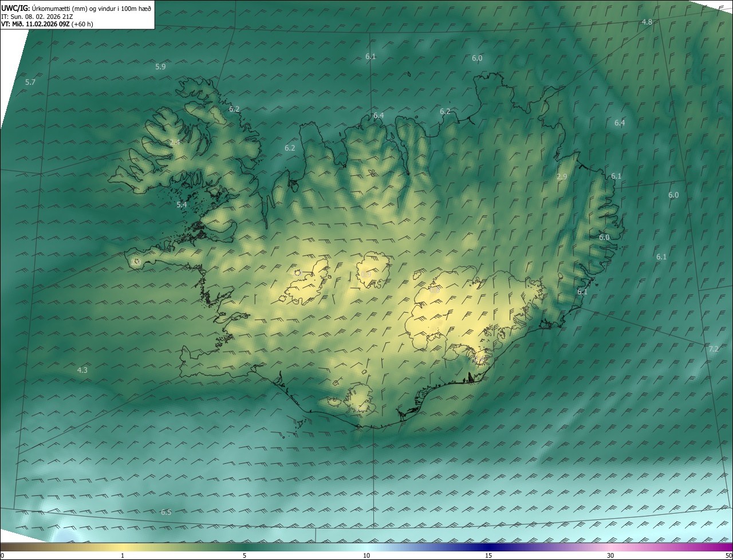
Task: Click the pale pink colorbar segment above tick 30
Action: point(610,547)
